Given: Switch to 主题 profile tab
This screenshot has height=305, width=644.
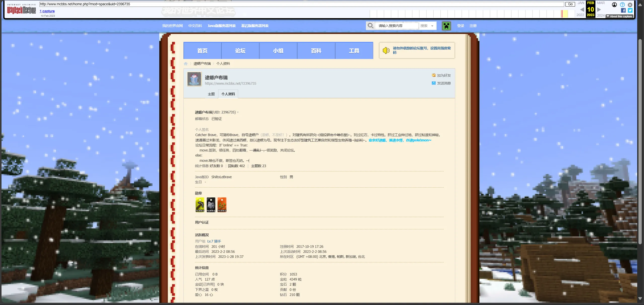Looking at the screenshot, I should [x=211, y=94].
